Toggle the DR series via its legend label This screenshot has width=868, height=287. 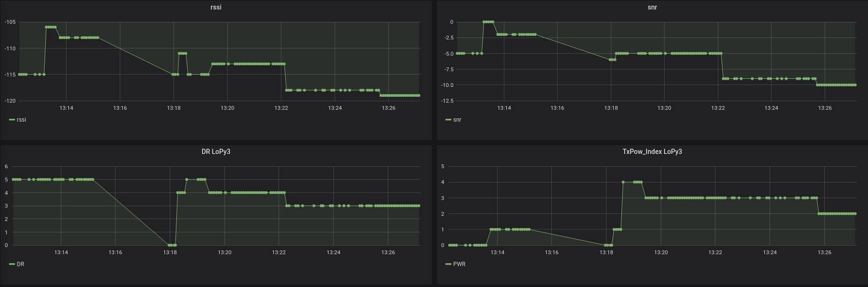(x=20, y=264)
